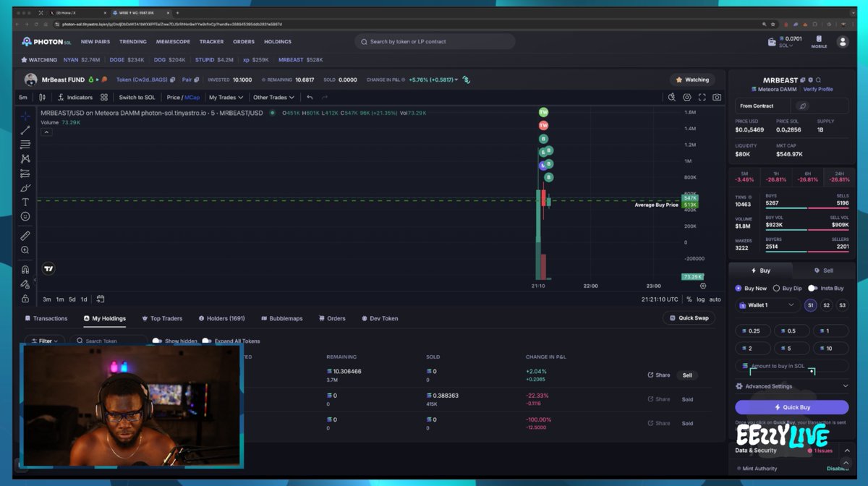Select the Text annotation tool

25,202
